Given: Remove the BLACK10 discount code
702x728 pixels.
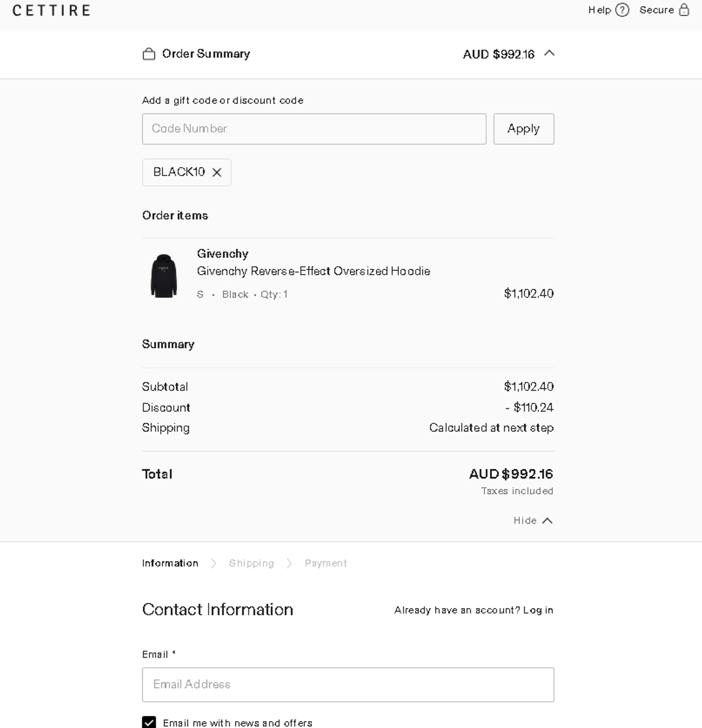Looking at the screenshot, I should coord(217,172).
